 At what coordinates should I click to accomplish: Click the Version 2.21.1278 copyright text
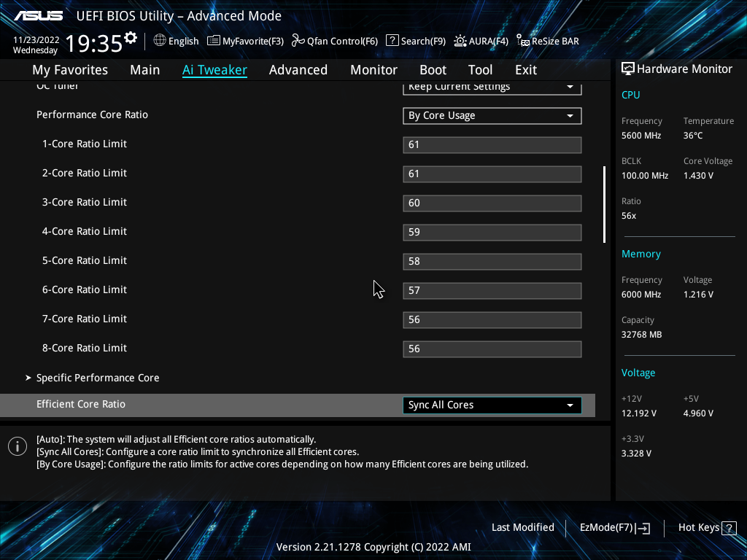[x=373, y=547]
